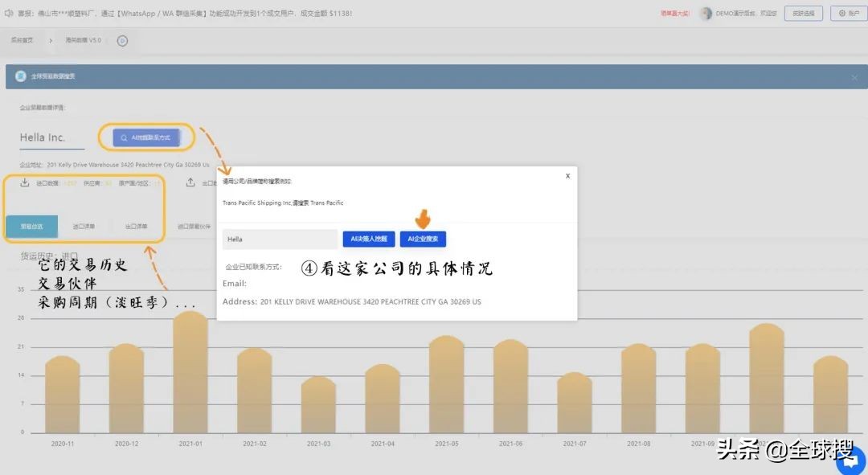This screenshot has width=868, height=475.
Task: Click the AI企业搜索 button in the dialog
Action: point(423,240)
